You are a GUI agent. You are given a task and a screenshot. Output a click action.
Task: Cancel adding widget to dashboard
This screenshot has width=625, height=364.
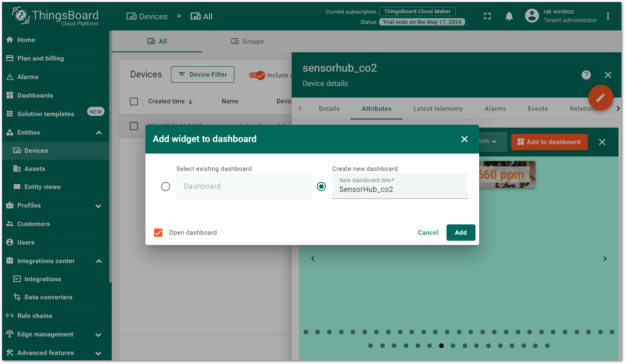428,233
